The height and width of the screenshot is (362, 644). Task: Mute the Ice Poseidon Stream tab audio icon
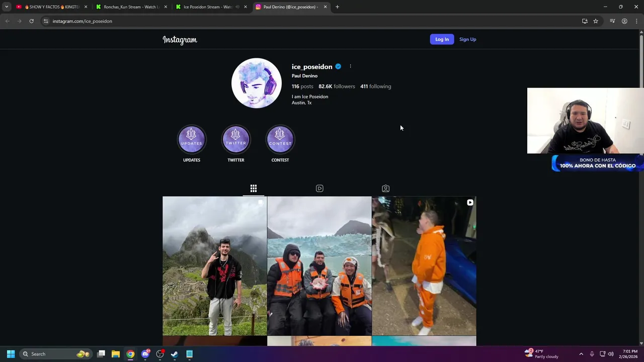(x=237, y=7)
